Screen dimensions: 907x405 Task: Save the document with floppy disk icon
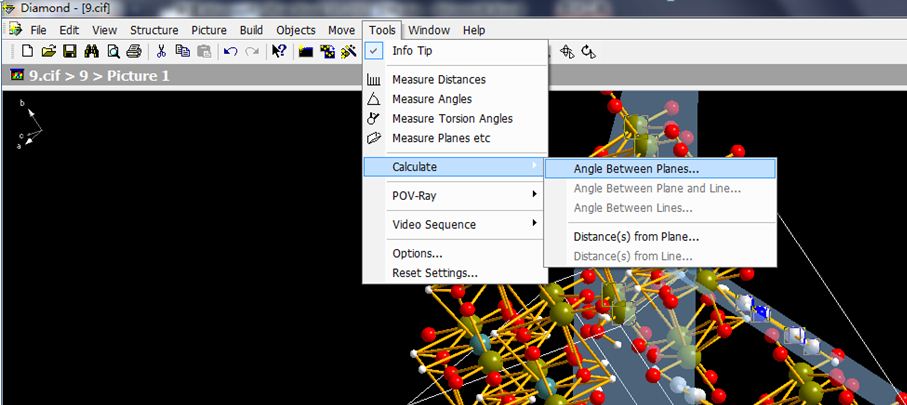(x=70, y=51)
